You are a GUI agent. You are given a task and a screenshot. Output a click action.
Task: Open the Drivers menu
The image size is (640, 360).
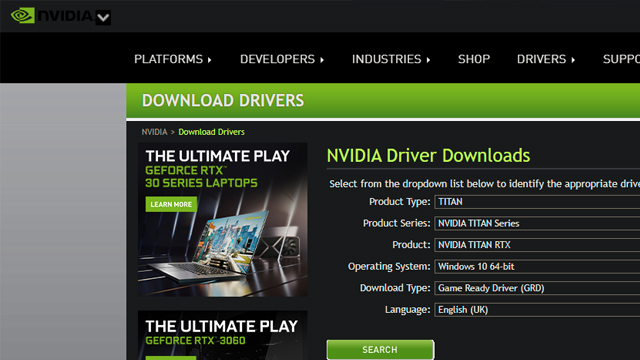(x=546, y=59)
